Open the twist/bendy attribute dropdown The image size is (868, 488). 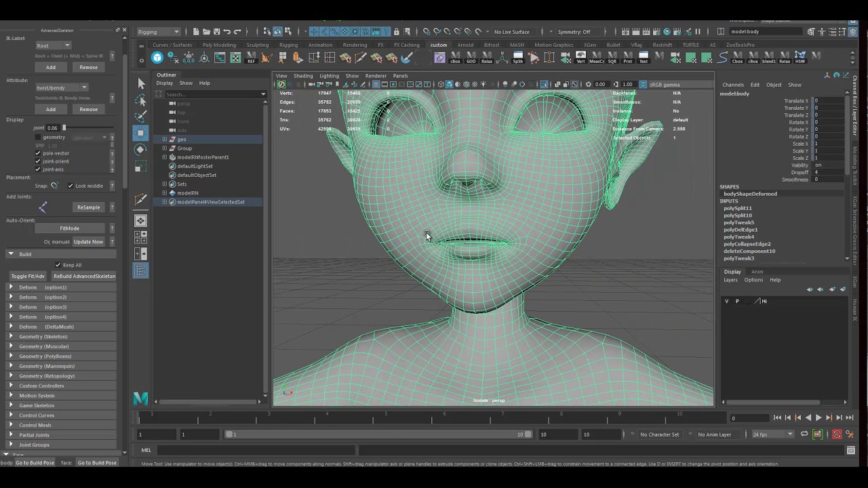[61, 87]
